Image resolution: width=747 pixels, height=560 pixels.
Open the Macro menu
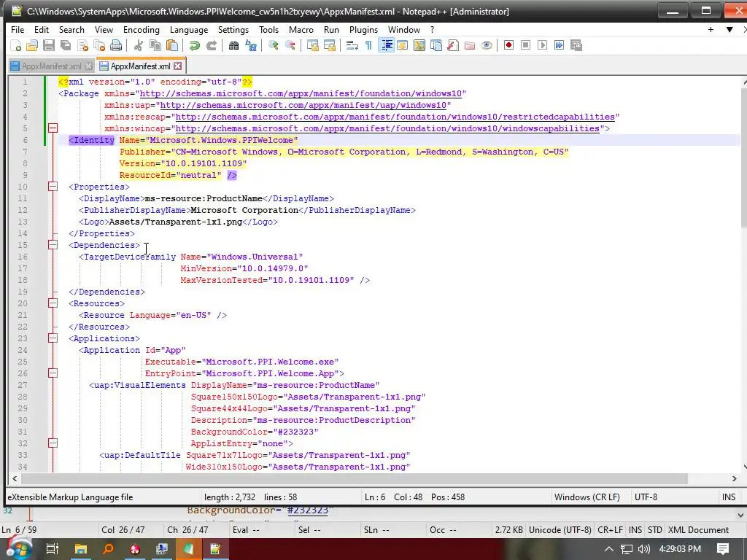[x=301, y=29]
